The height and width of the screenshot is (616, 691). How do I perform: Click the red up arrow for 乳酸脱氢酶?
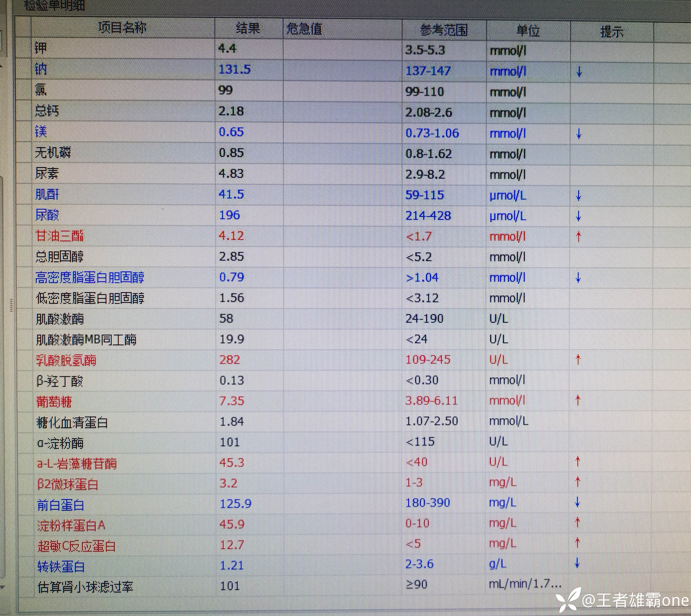578,360
